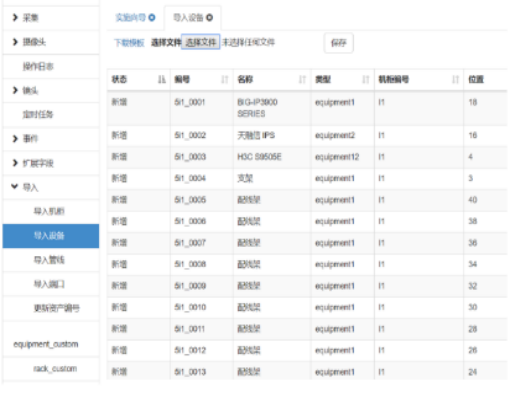Switch to the 实施向导 tab
The width and height of the screenshot is (511, 397).
point(131,17)
